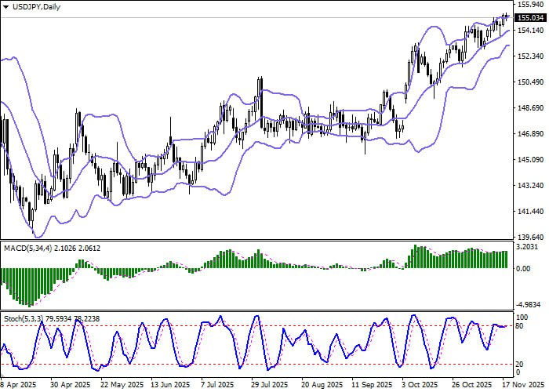This screenshot has height=392, width=549.
Task: Click the USDJPY,Daily chart title
Action: pos(37,6)
